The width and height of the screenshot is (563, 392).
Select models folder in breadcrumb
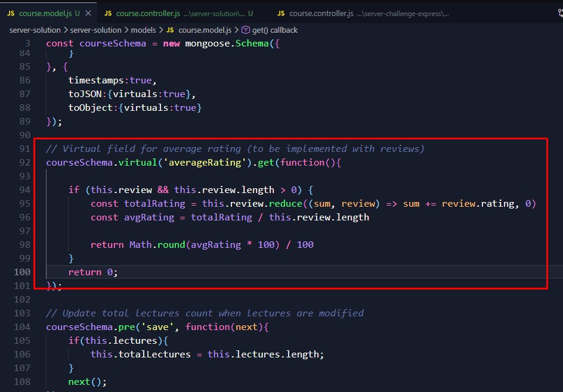(143, 30)
